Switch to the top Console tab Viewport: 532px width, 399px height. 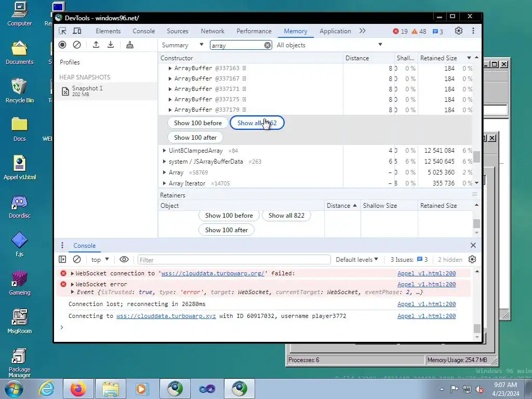(143, 31)
